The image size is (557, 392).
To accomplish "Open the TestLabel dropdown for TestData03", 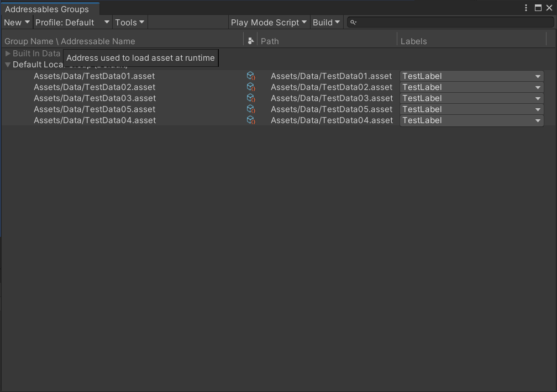I will pyautogui.click(x=537, y=98).
